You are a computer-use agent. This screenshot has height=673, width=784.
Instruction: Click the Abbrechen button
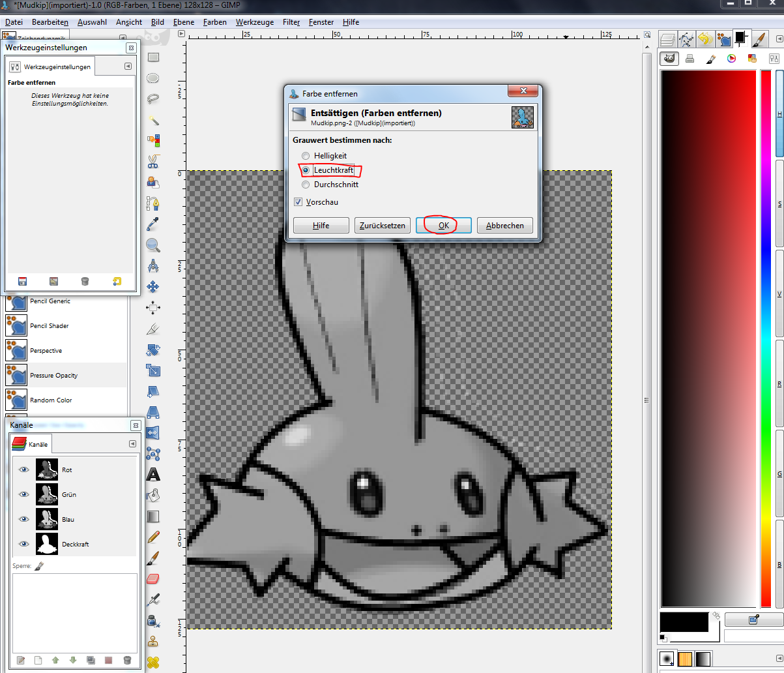click(x=505, y=226)
